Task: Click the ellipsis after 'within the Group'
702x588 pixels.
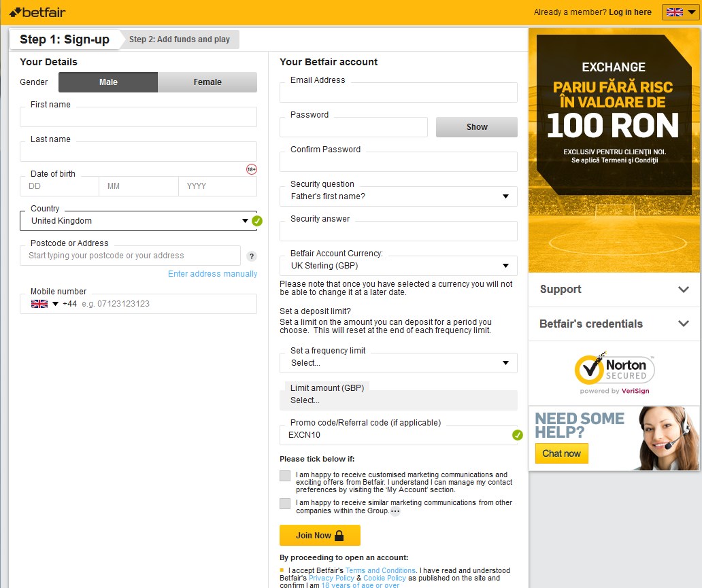Action: tap(395, 511)
